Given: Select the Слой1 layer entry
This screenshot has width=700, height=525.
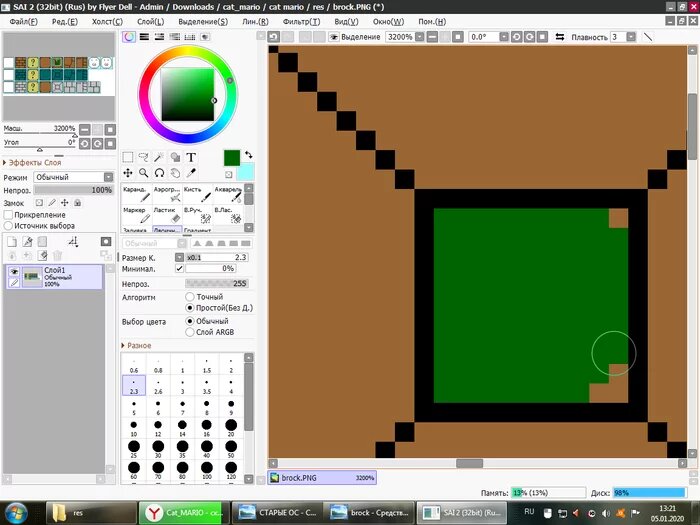Looking at the screenshot, I should point(54,276).
